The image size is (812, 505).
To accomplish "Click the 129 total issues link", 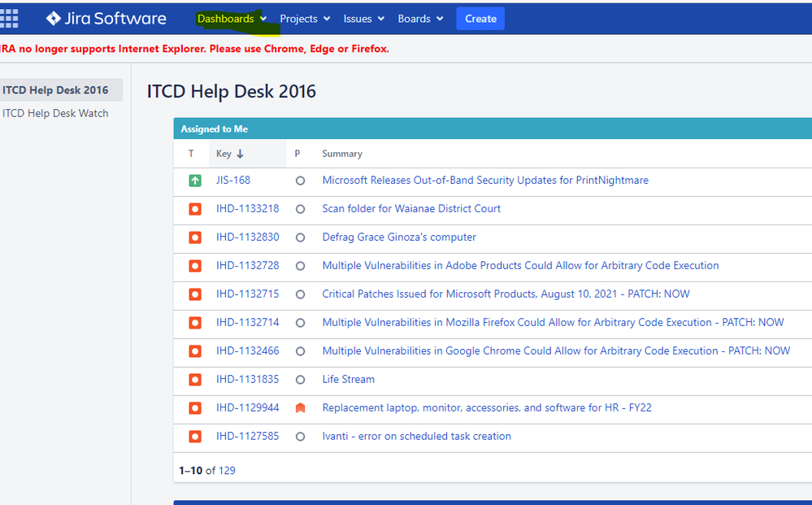I will coord(227,470).
